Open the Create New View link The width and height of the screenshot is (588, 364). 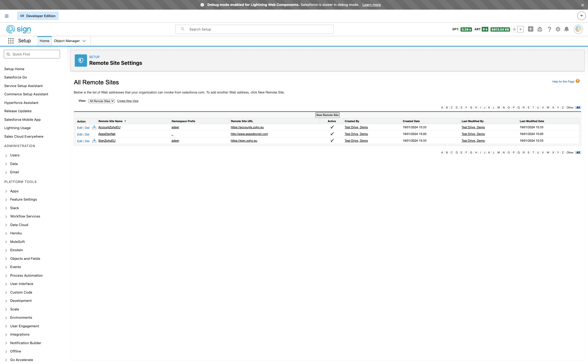point(128,101)
